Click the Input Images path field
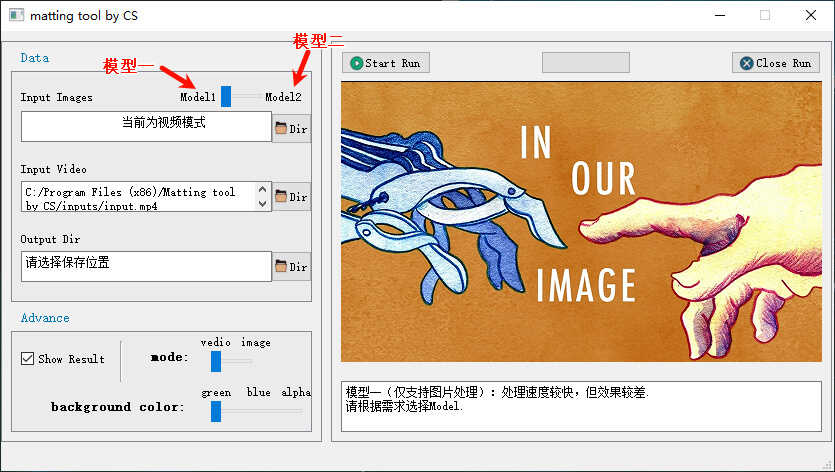The width and height of the screenshot is (835, 472). point(145,126)
